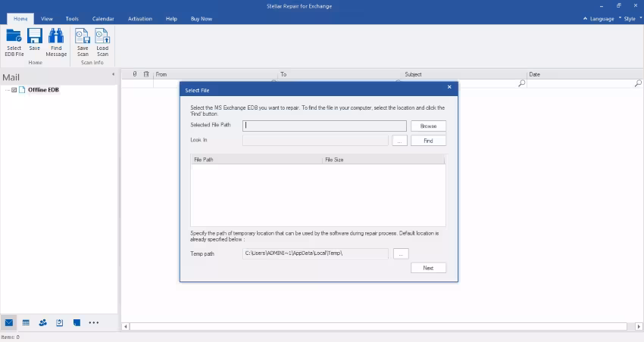Click the Next button
Viewport: 644px width, 342px height.
click(428, 268)
